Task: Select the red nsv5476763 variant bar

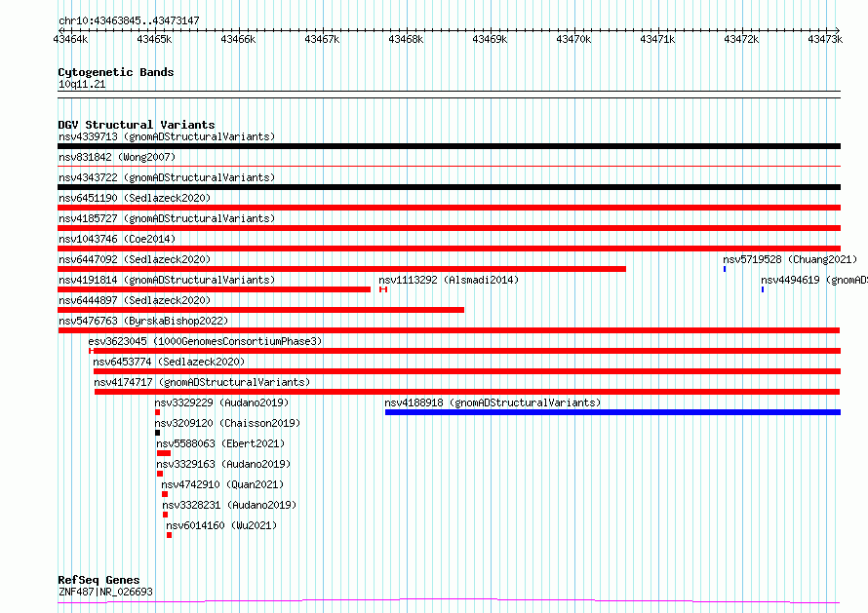Action: click(449, 330)
